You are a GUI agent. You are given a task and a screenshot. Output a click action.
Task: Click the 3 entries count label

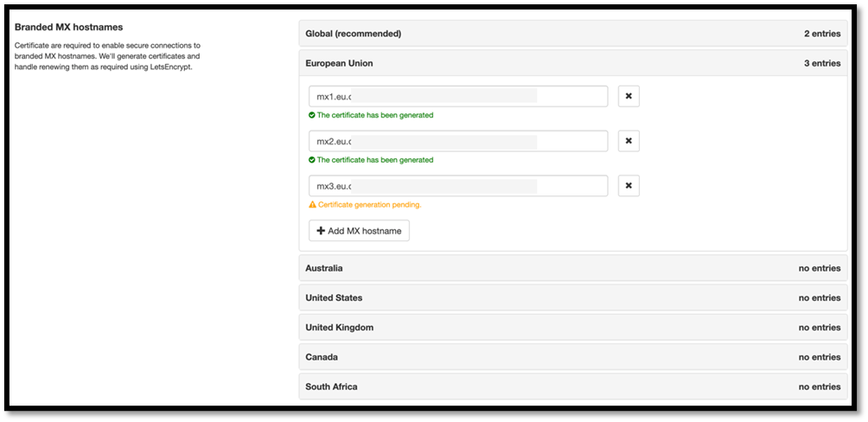pyautogui.click(x=822, y=63)
